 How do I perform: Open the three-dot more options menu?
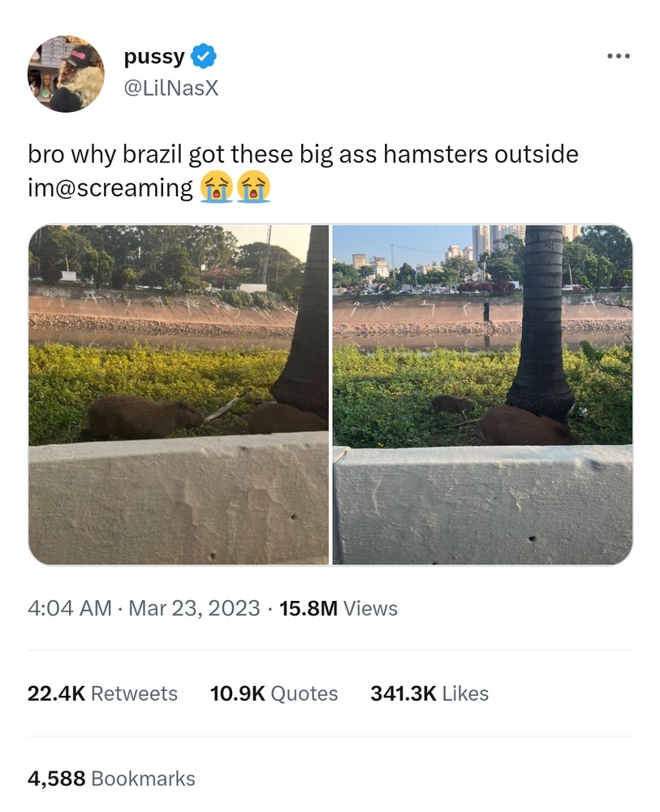pyautogui.click(x=619, y=56)
